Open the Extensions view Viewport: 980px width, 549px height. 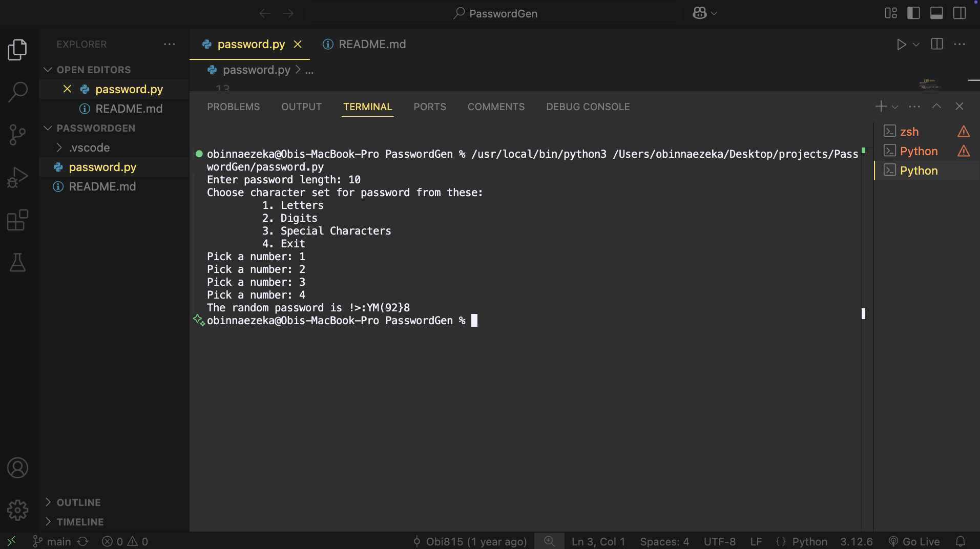pos(18,220)
